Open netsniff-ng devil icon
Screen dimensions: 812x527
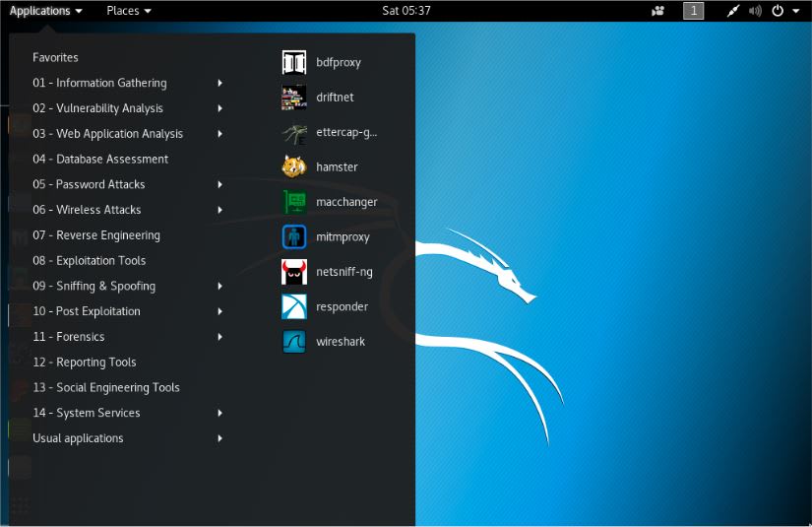click(x=294, y=272)
